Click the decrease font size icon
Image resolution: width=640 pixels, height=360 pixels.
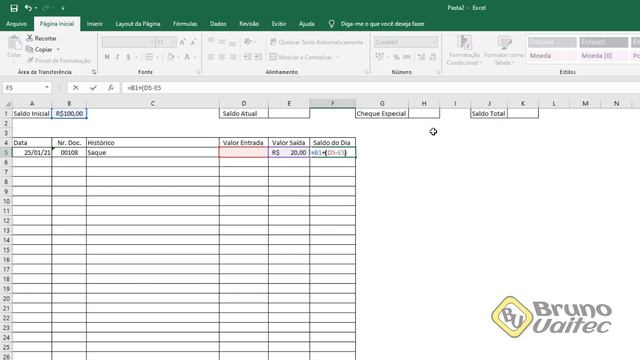click(193, 42)
